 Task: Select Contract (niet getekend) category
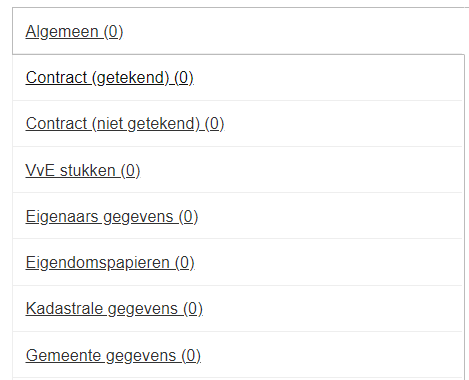125,124
